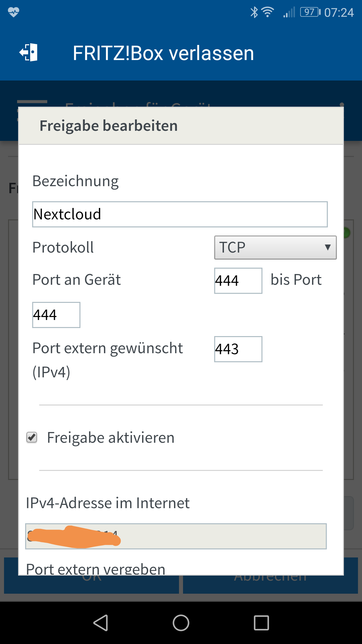Image resolution: width=362 pixels, height=644 pixels.
Task: Click the Port an Gerät start field
Action: (x=238, y=281)
